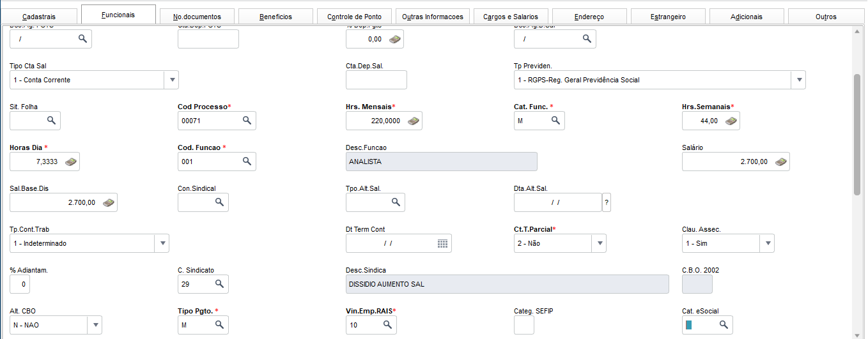Click the Dta.Alt.Sal. date field
The width and height of the screenshot is (868, 339).
pyautogui.click(x=558, y=202)
